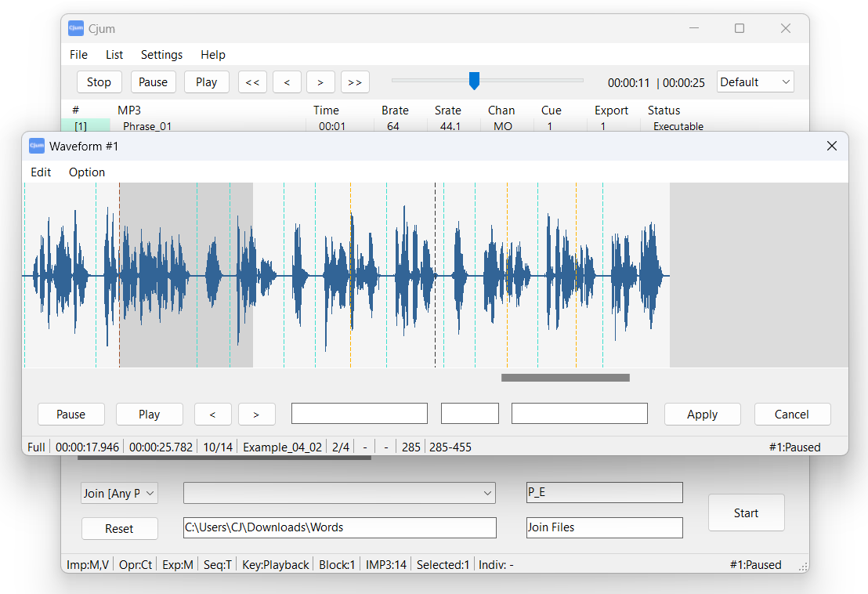868x594 pixels.
Task: Click the Chan column header
Action: (501, 110)
